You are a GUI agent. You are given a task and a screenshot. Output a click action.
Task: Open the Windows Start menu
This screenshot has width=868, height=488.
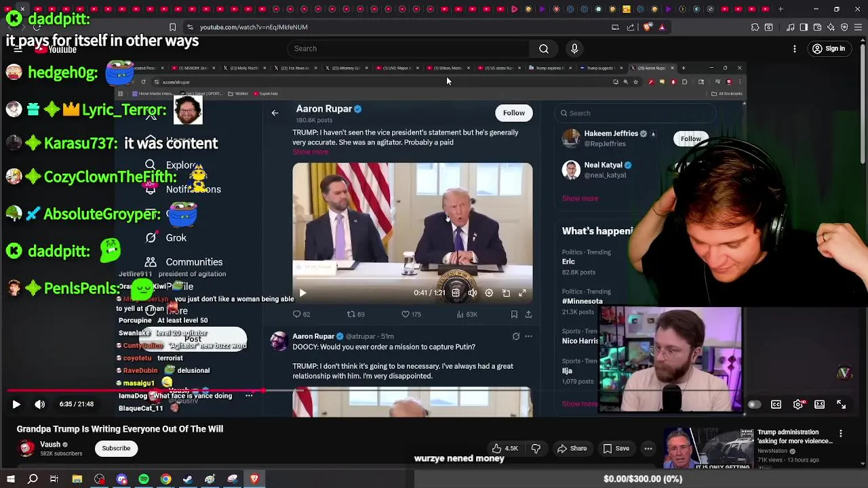click(x=10, y=479)
